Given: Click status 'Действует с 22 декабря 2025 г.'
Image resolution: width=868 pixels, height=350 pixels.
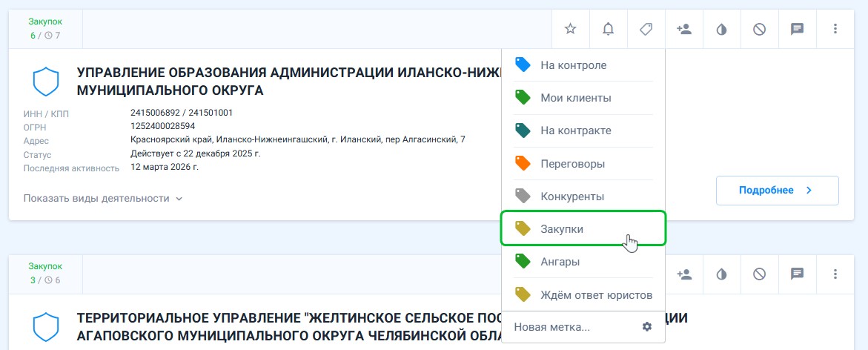Looking at the screenshot, I should pyautogui.click(x=196, y=153).
